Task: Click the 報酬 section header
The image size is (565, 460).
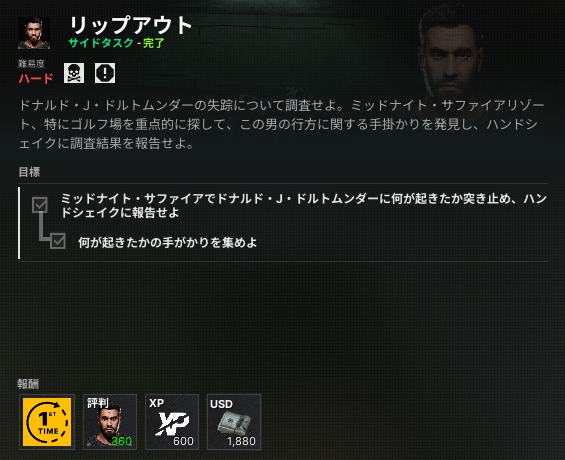Action: tap(28, 384)
